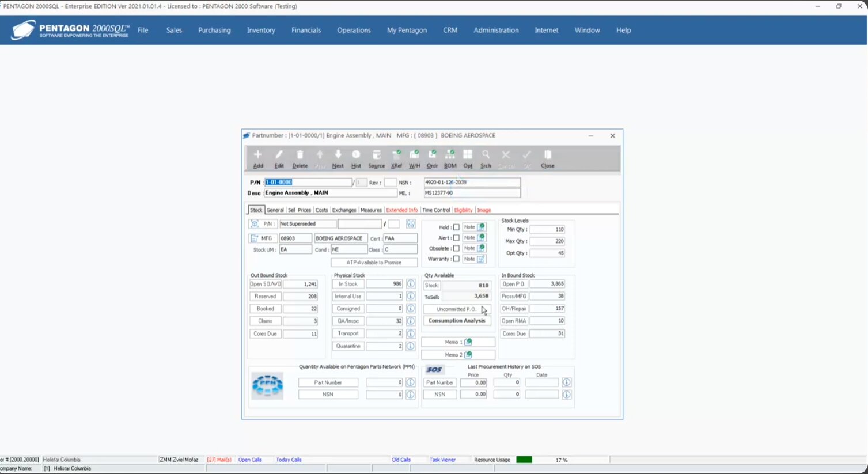Screen dimensions: 868x474
Task: Click info icon beside Consigned
Action: 411,309
